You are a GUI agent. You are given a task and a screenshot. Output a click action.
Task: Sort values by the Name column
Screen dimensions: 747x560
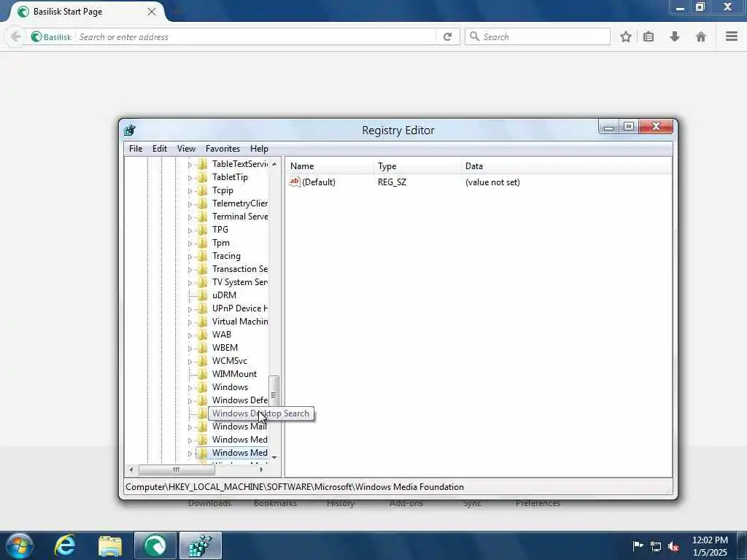[329, 166]
